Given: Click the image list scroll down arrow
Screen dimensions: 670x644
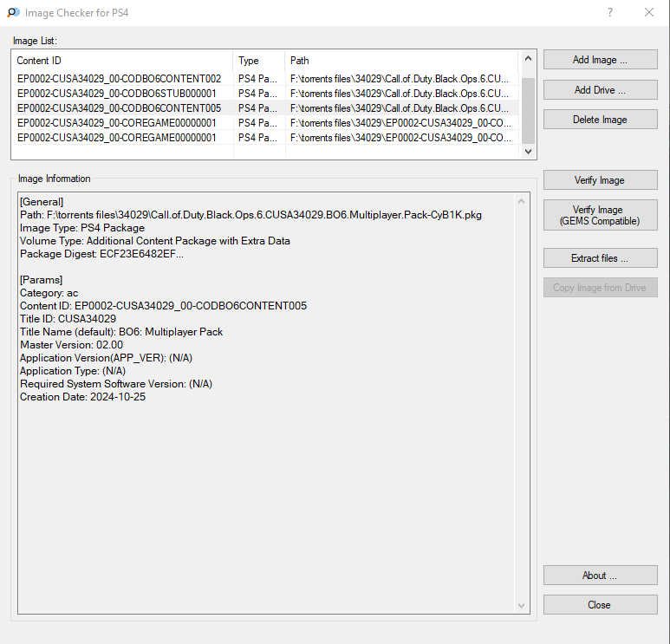Looking at the screenshot, I should tap(528, 152).
